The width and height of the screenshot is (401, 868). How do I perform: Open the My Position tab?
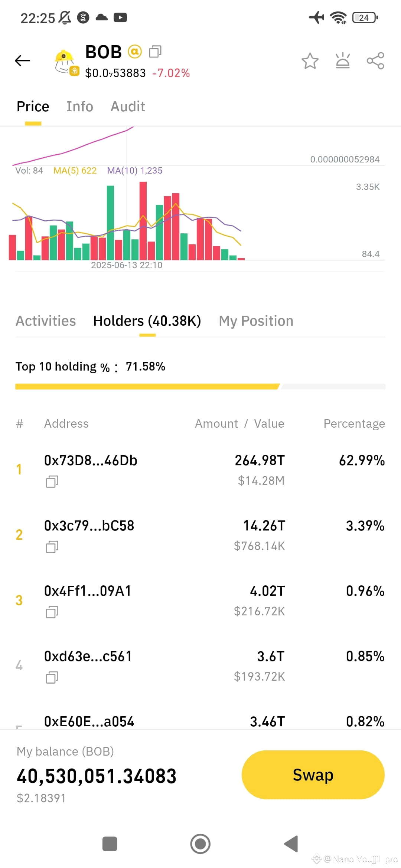click(256, 321)
